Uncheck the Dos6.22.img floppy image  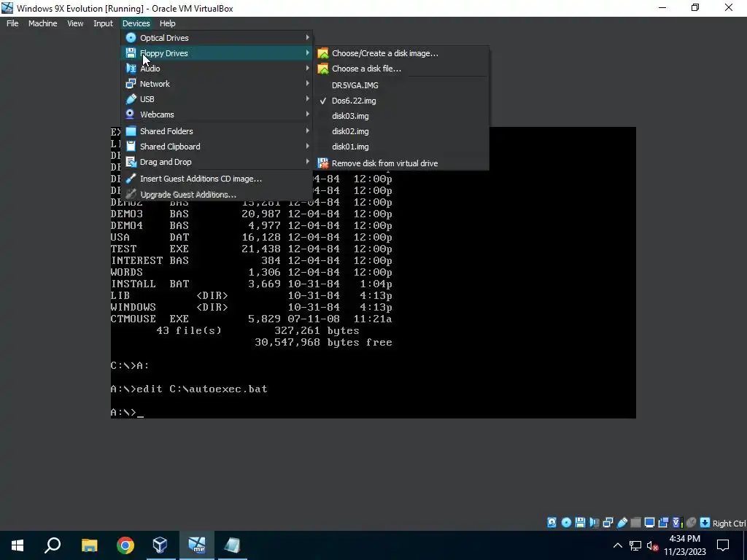[401, 101]
